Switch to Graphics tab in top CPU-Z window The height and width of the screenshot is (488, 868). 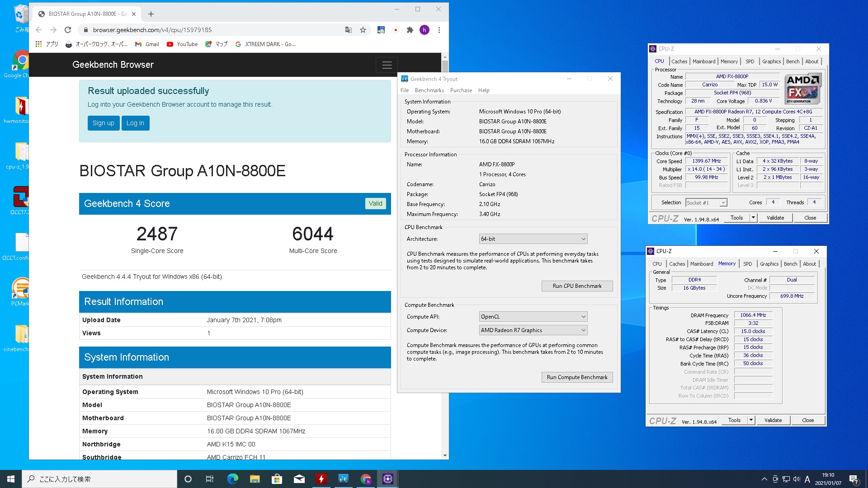[x=771, y=61]
